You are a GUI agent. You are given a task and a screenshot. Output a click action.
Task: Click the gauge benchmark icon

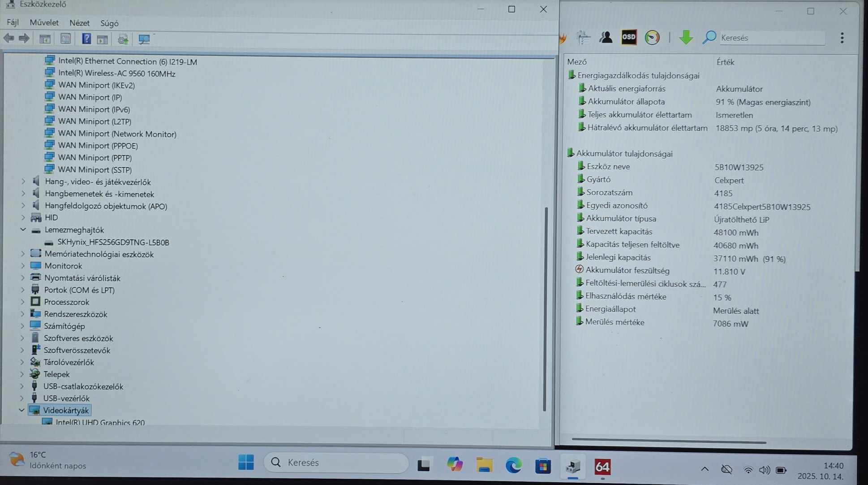(652, 38)
